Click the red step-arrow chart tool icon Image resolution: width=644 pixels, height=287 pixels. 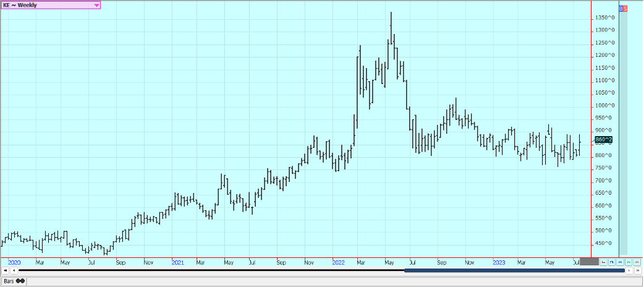point(603,262)
